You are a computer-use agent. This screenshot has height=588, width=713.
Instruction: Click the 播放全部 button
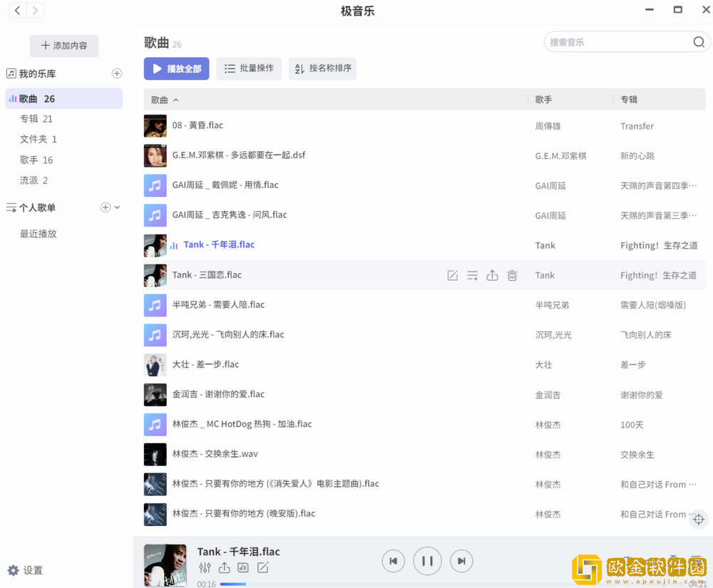click(176, 68)
